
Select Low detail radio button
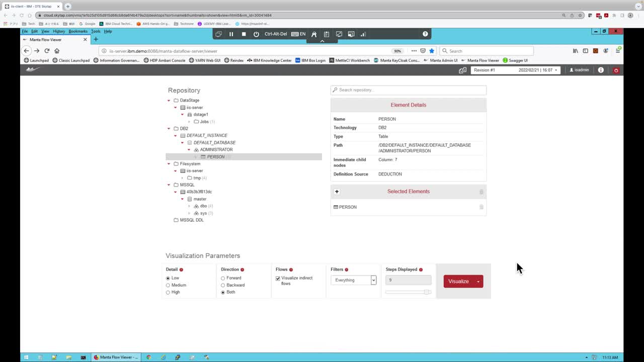(x=168, y=278)
